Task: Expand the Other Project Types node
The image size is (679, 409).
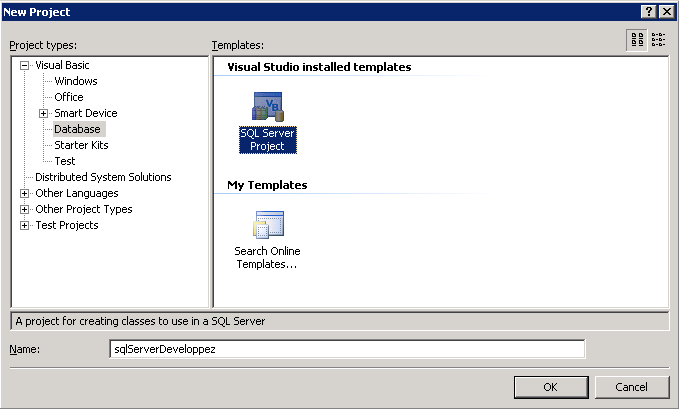Action: click(25, 209)
